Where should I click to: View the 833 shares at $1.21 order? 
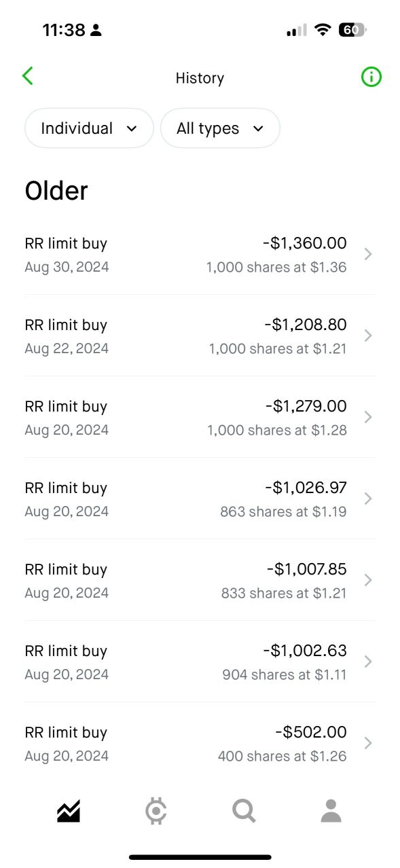[200, 580]
